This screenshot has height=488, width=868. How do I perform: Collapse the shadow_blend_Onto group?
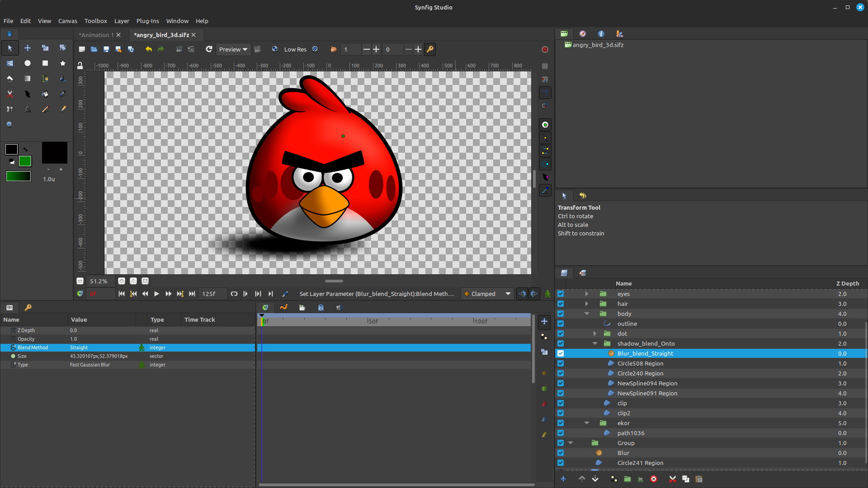(595, 343)
